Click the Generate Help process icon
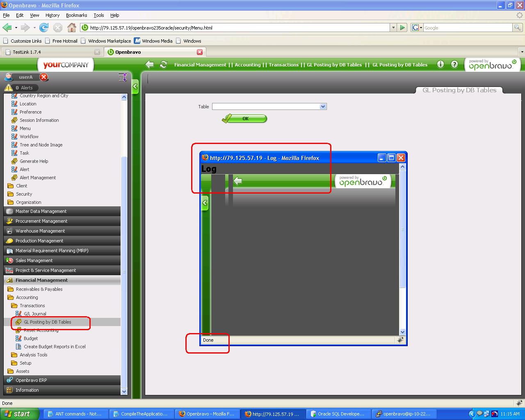 (14, 161)
